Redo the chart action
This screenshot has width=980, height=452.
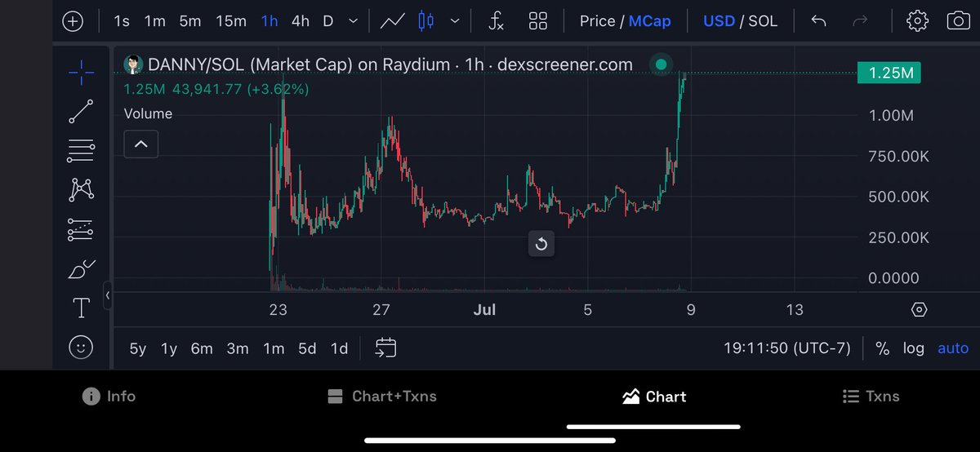pyautogui.click(x=860, y=21)
